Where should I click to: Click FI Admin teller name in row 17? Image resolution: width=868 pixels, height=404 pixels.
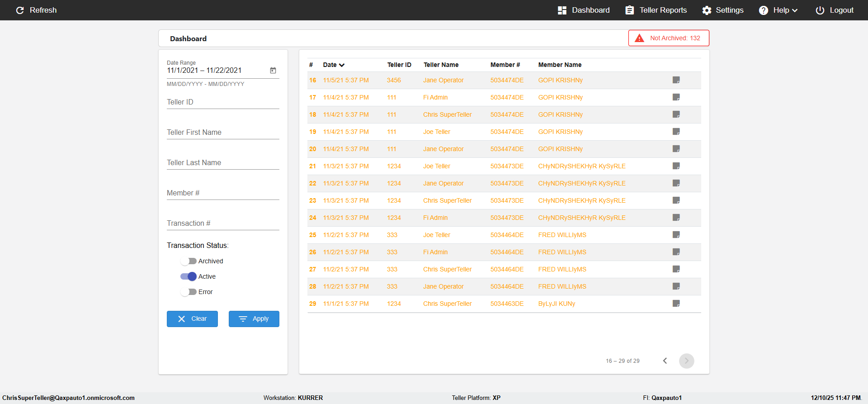[435, 97]
